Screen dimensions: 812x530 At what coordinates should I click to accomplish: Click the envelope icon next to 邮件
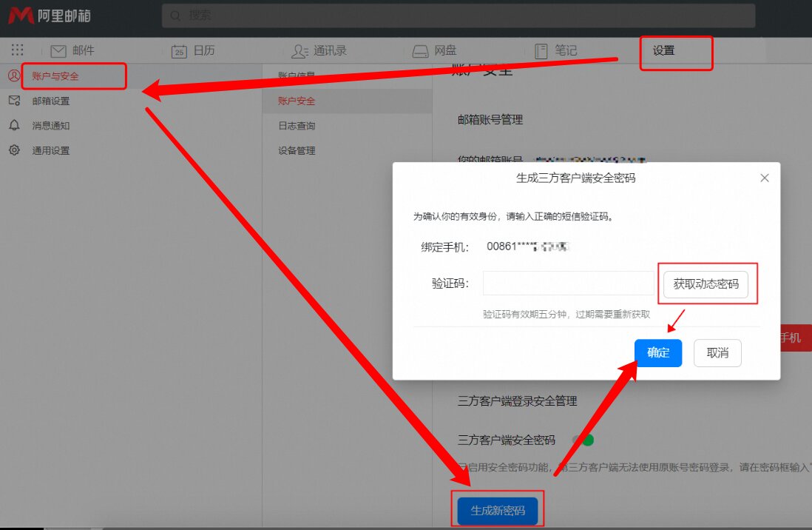pyautogui.click(x=58, y=51)
